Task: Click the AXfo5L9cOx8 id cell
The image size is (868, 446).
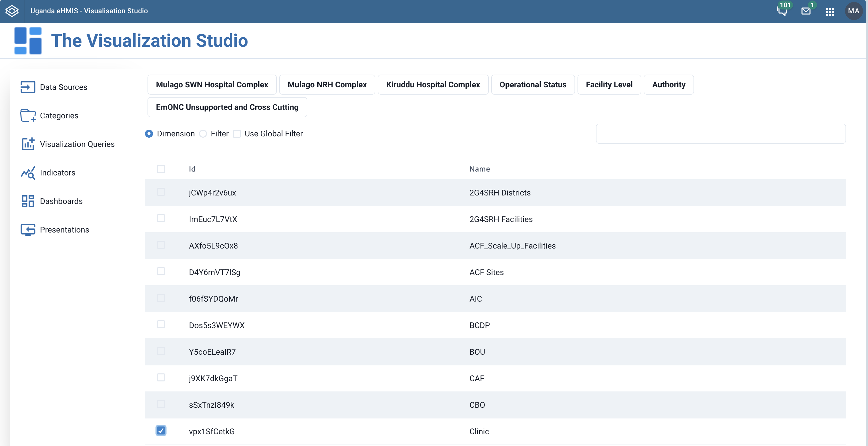Action: 213,246
